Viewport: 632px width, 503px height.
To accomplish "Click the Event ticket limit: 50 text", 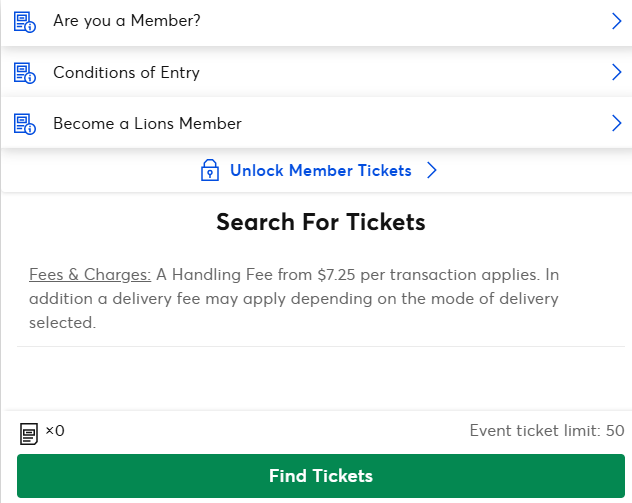I will coord(546,431).
